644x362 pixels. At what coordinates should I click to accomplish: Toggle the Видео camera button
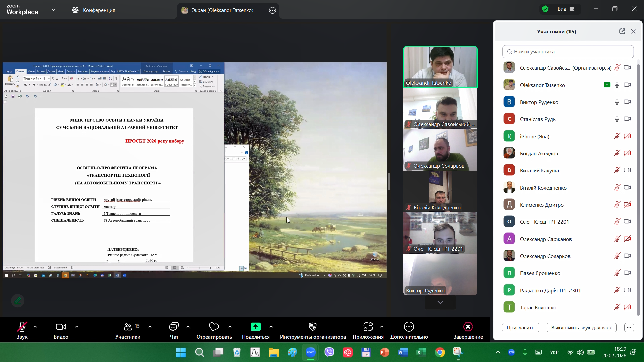61,327
